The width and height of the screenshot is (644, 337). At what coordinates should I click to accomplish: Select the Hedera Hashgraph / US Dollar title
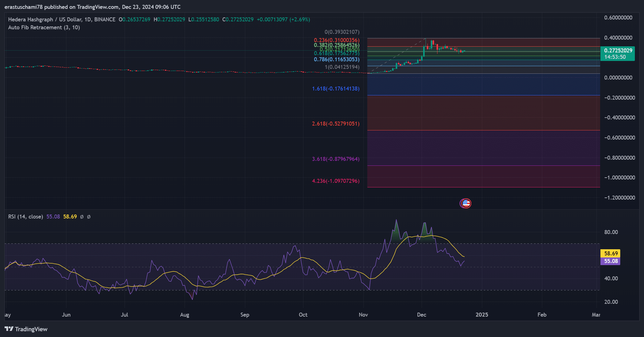tap(45, 20)
